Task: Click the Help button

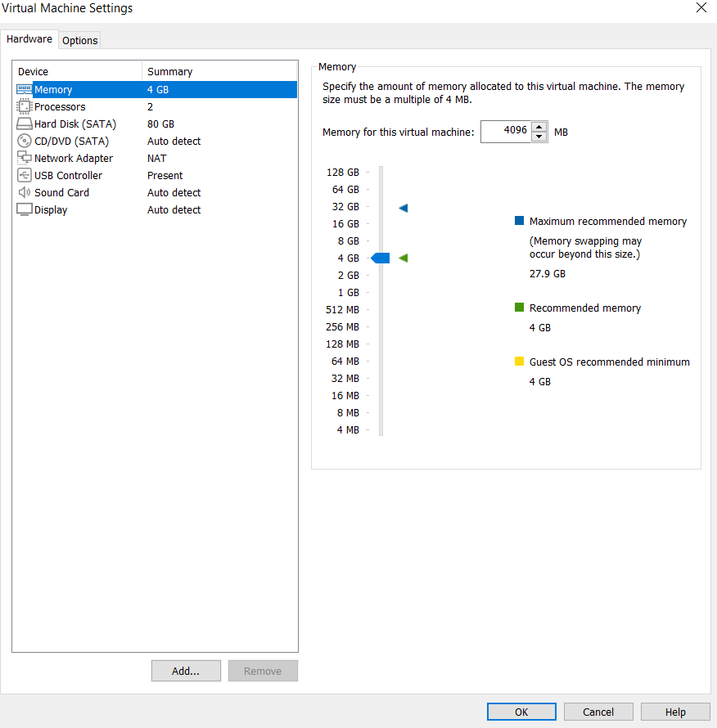Action: [675, 712]
